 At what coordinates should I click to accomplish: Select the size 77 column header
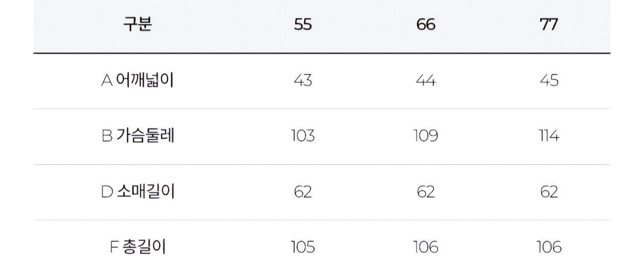point(549,25)
